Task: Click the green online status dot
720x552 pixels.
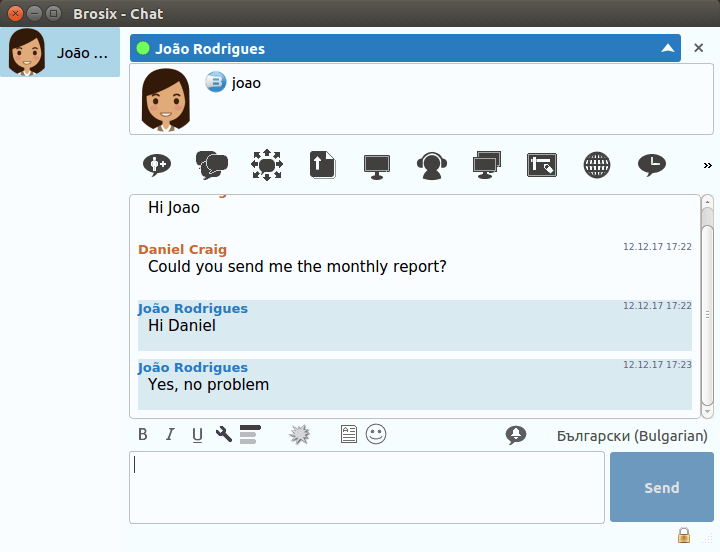Action: tap(143, 48)
